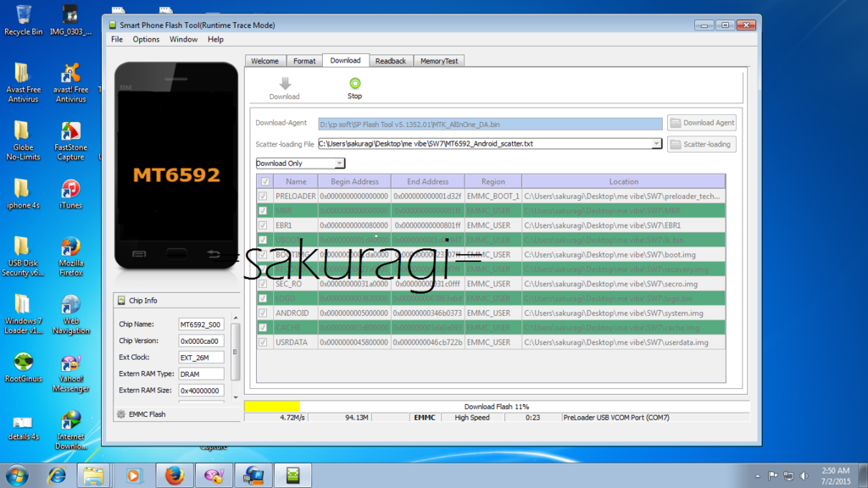Click the Download Flash progress bar
868x488 pixels.
[x=496, y=407]
